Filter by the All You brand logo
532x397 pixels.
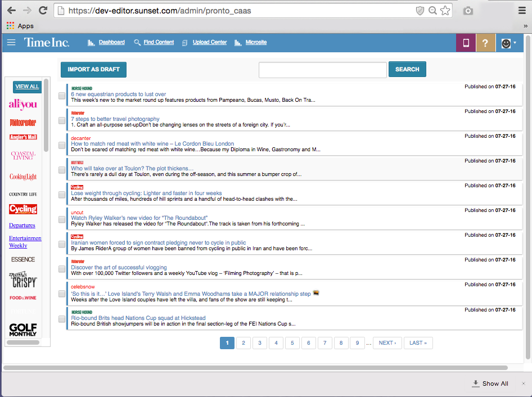click(22, 104)
